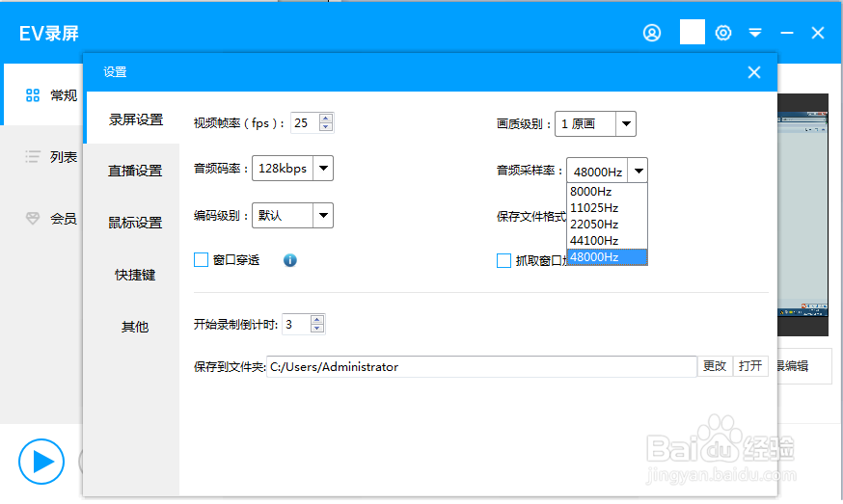Start recording with the blue play button

pos(41,462)
